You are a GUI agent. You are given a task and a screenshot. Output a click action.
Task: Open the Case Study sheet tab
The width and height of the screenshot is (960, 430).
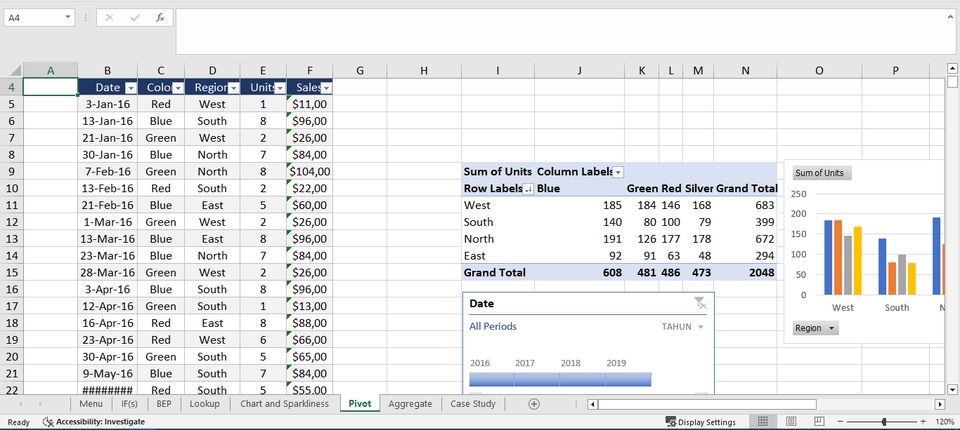tap(473, 404)
